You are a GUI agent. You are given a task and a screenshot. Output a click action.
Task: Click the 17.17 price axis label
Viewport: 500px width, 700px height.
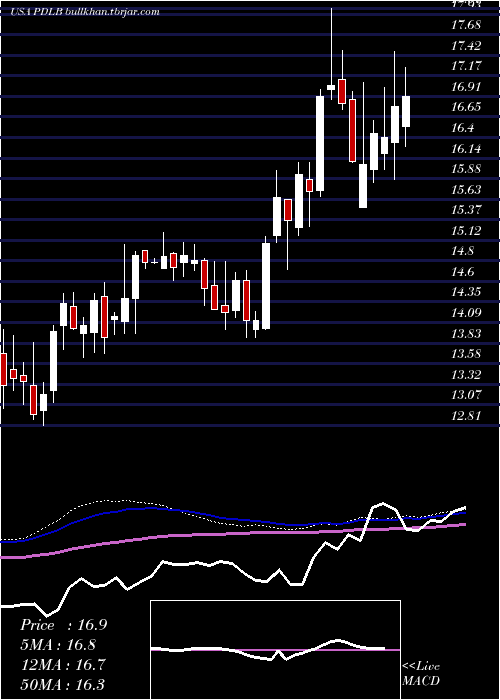point(466,66)
